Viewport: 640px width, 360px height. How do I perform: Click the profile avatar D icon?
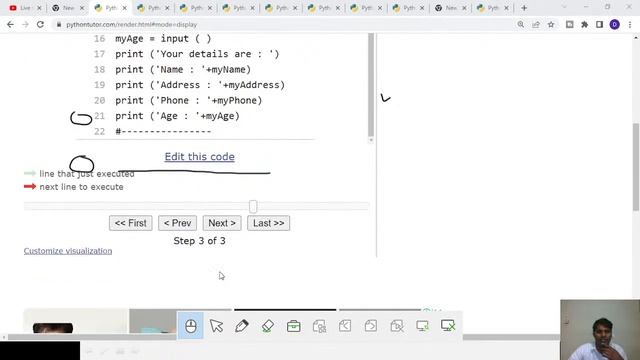614,24
